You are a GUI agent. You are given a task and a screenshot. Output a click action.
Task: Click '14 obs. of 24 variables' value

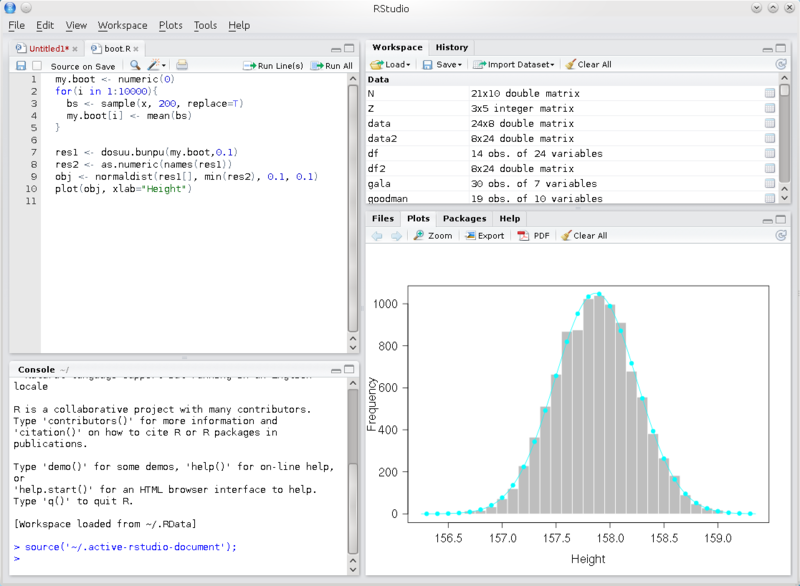(x=537, y=154)
